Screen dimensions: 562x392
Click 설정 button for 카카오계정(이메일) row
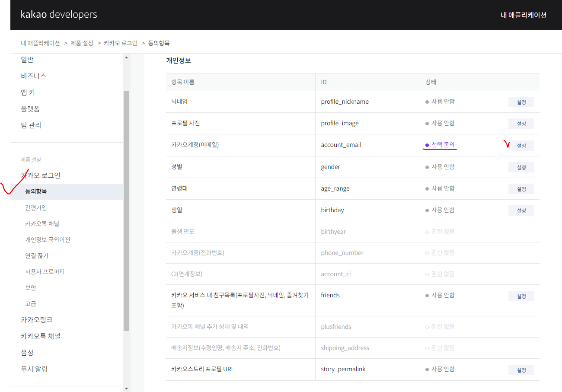(x=521, y=146)
